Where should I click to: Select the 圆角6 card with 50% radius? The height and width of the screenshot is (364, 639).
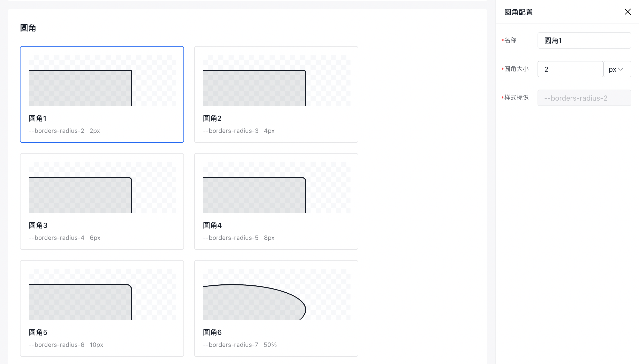tap(276, 308)
